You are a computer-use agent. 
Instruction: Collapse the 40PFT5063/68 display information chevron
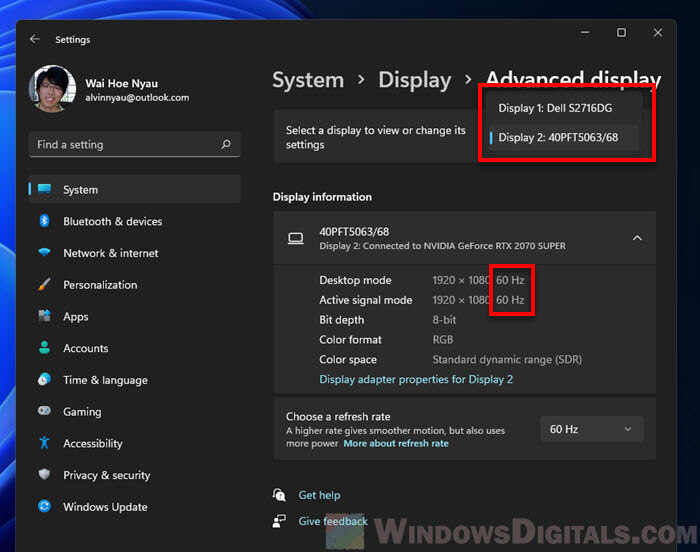coord(637,238)
